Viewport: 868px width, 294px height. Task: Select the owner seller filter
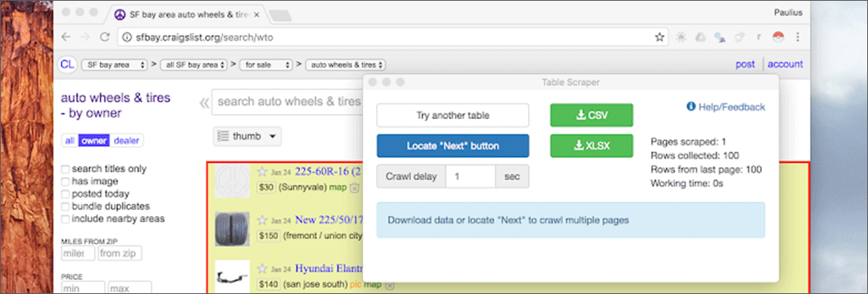pyautogui.click(x=94, y=141)
